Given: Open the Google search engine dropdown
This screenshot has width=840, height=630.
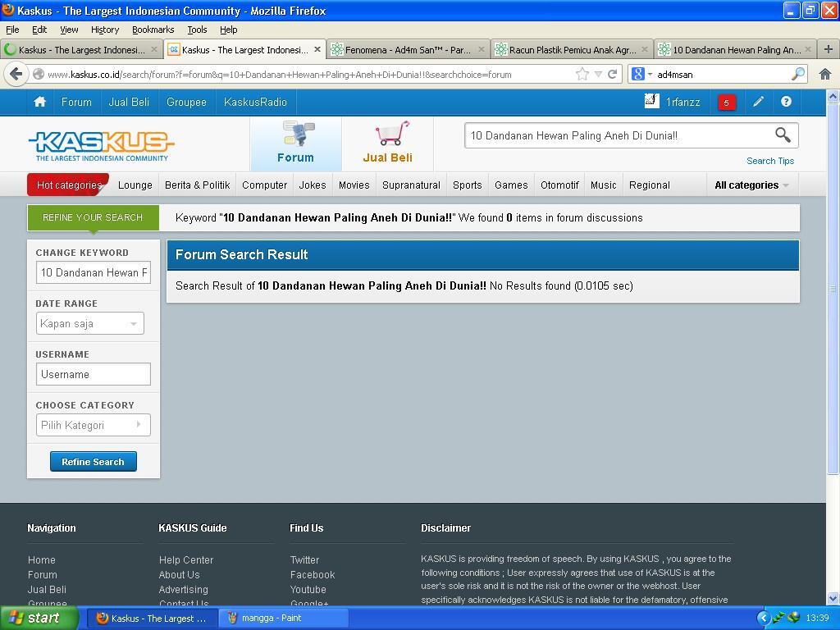Looking at the screenshot, I should [x=641, y=74].
